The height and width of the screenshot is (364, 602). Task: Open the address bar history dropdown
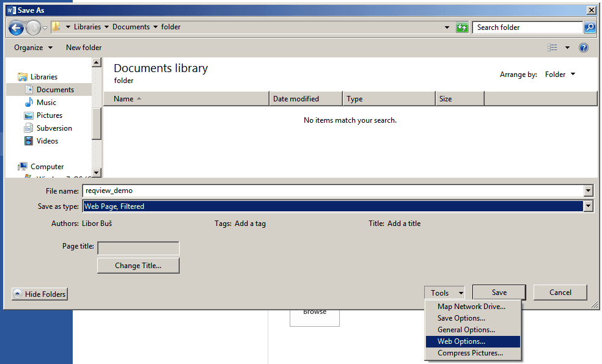(x=447, y=27)
